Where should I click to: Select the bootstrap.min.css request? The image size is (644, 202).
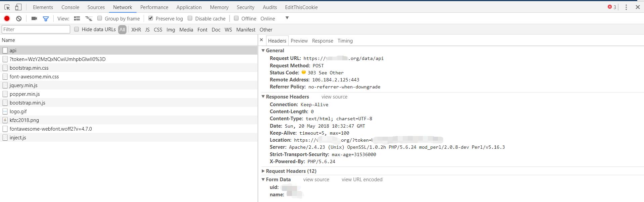pyautogui.click(x=129, y=68)
